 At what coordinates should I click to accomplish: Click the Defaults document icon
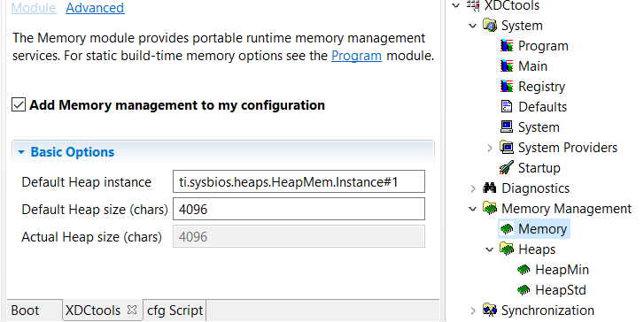tap(507, 107)
